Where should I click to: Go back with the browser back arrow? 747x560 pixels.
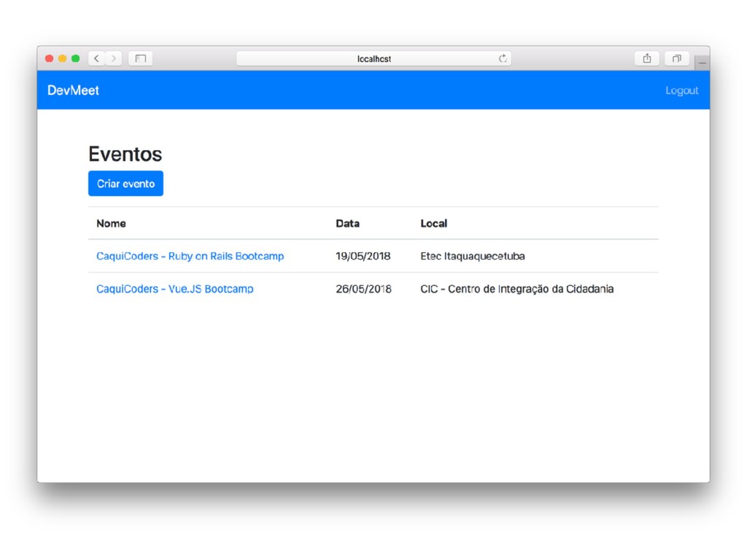pos(97,58)
